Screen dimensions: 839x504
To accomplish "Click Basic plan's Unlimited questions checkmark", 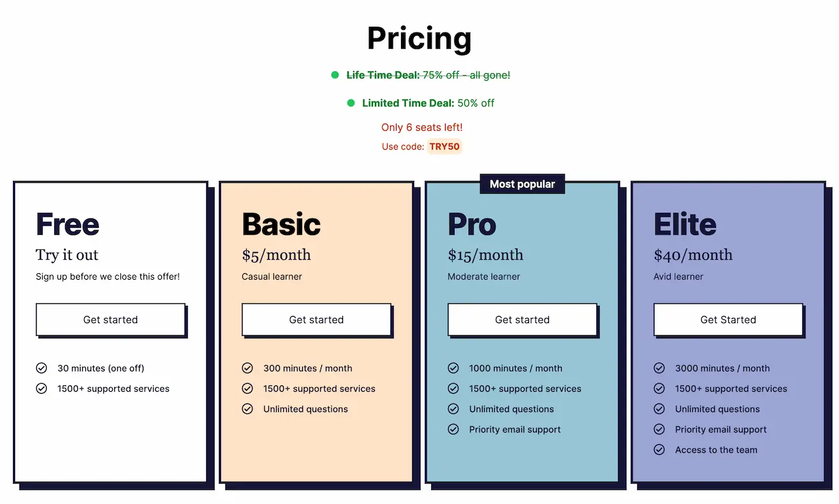I will [x=247, y=409].
